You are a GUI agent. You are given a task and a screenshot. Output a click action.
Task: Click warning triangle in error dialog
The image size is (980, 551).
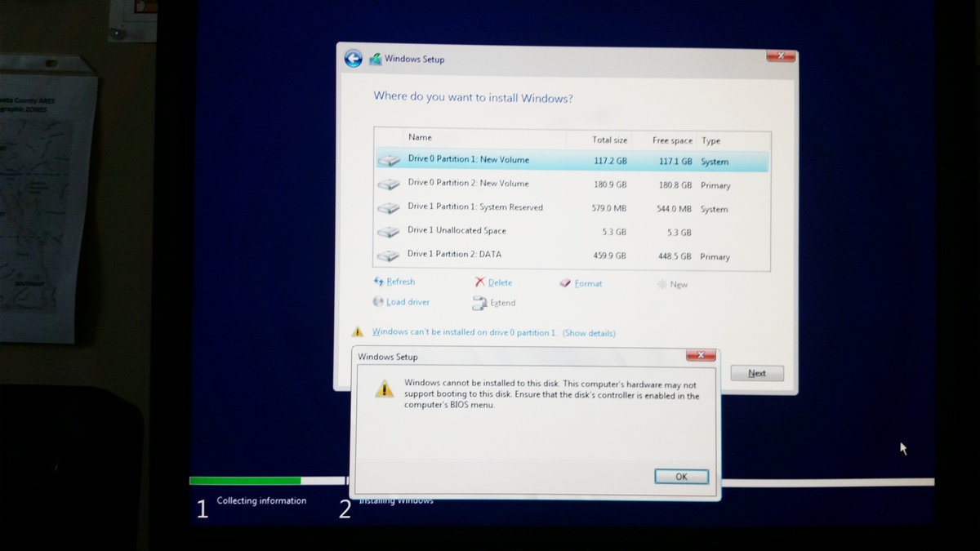[x=384, y=389]
